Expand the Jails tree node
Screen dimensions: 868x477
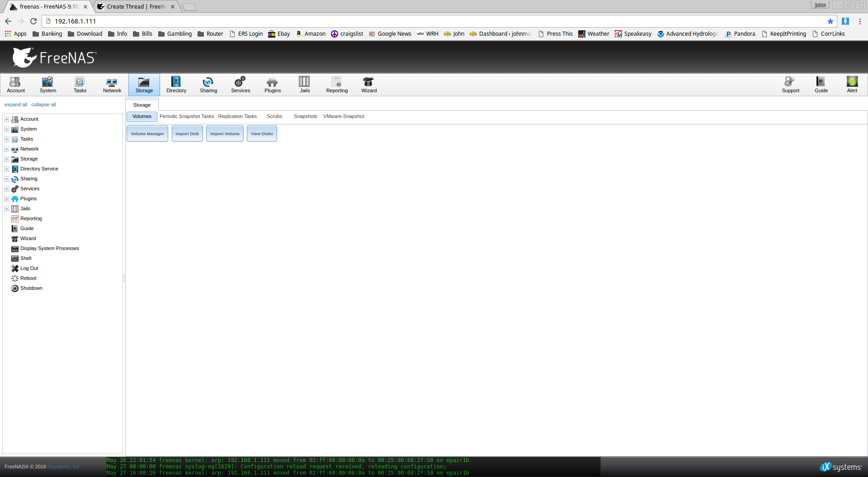(x=6, y=209)
